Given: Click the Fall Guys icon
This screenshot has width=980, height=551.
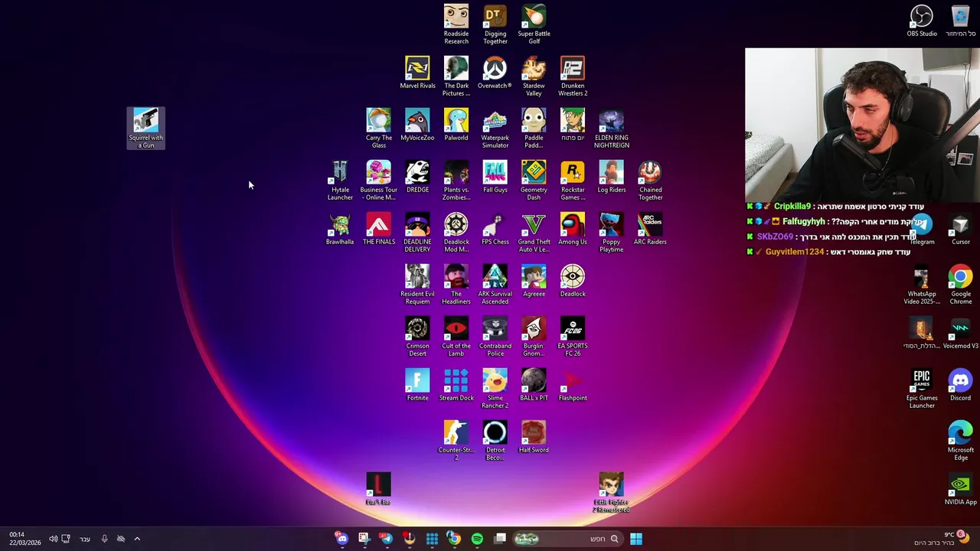Looking at the screenshot, I should pyautogui.click(x=495, y=177).
